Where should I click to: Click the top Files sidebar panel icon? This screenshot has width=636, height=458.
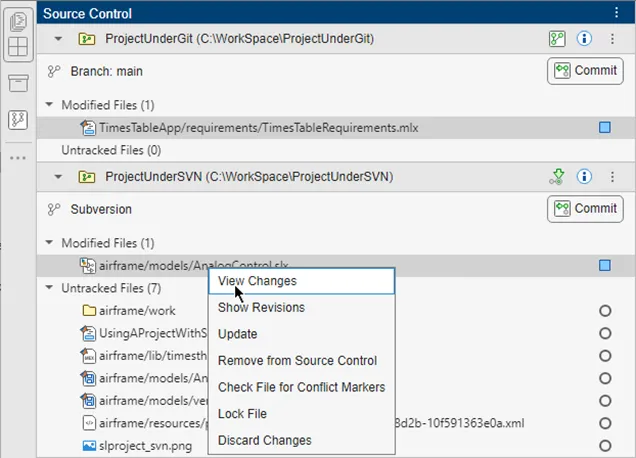(x=17, y=20)
